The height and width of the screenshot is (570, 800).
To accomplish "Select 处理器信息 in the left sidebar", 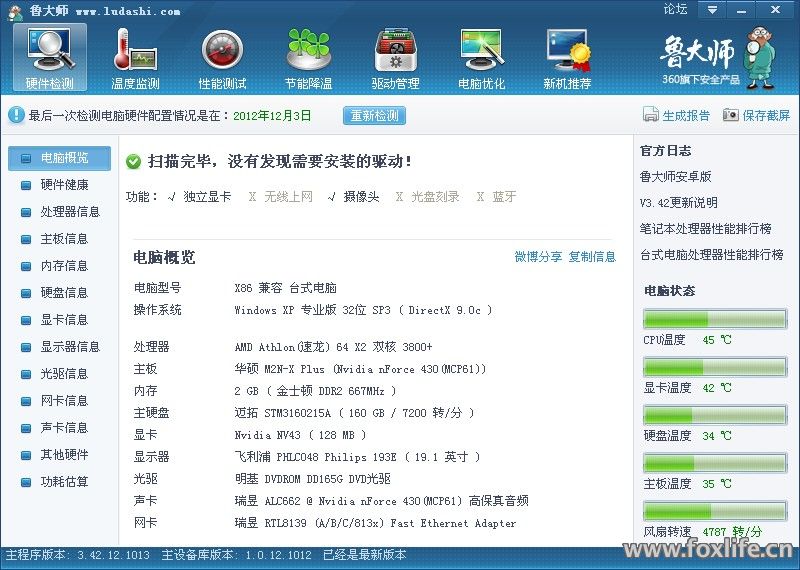I will click(x=70, y=212).
